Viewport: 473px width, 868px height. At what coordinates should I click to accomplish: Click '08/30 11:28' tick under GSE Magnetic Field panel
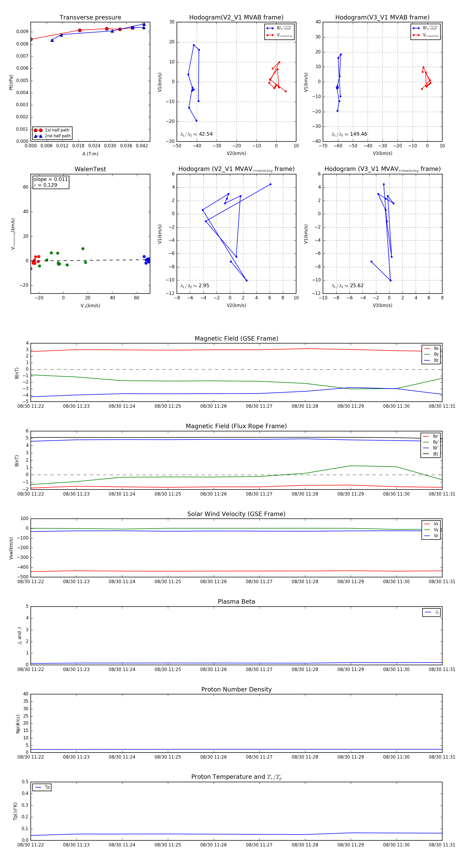[305, 406]
